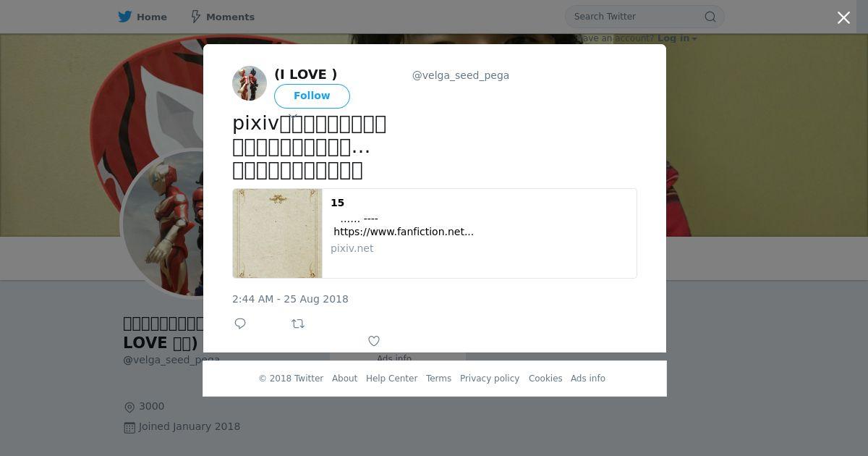The width and height of the screenshot is (868, 456).
Task: Open the Moments lightning icon
Action: 195,17
